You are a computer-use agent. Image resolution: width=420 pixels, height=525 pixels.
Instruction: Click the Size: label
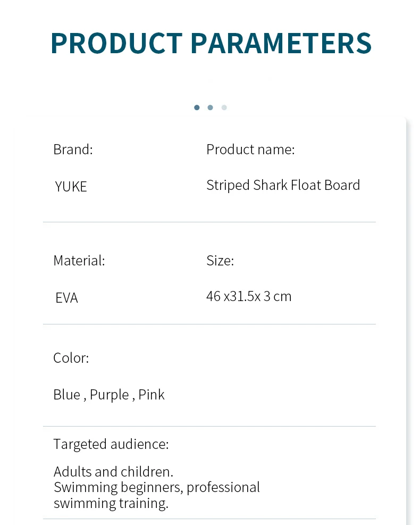[220, 261]
